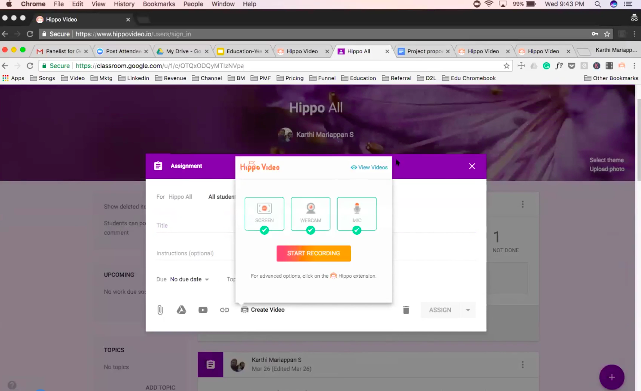This screenshot has height=391, width=641.
Task: Click the Spotlight search icon
Action: [x=598, y=4]
